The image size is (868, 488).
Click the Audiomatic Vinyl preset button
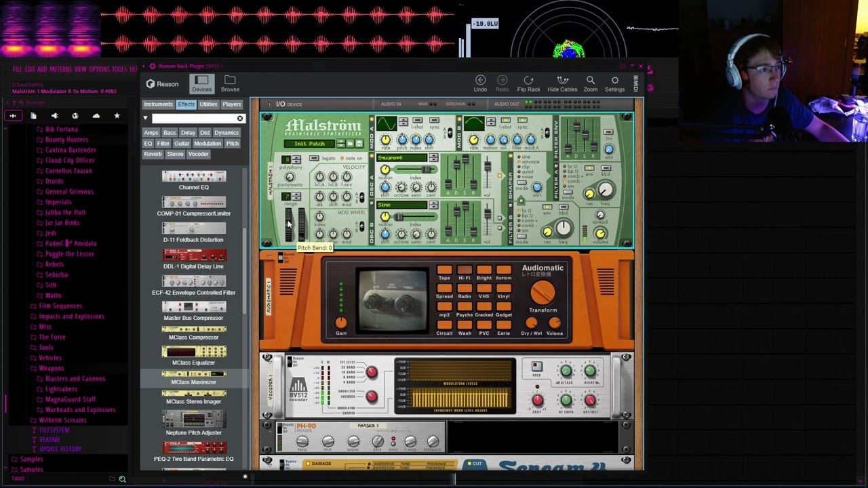[503, 289]
